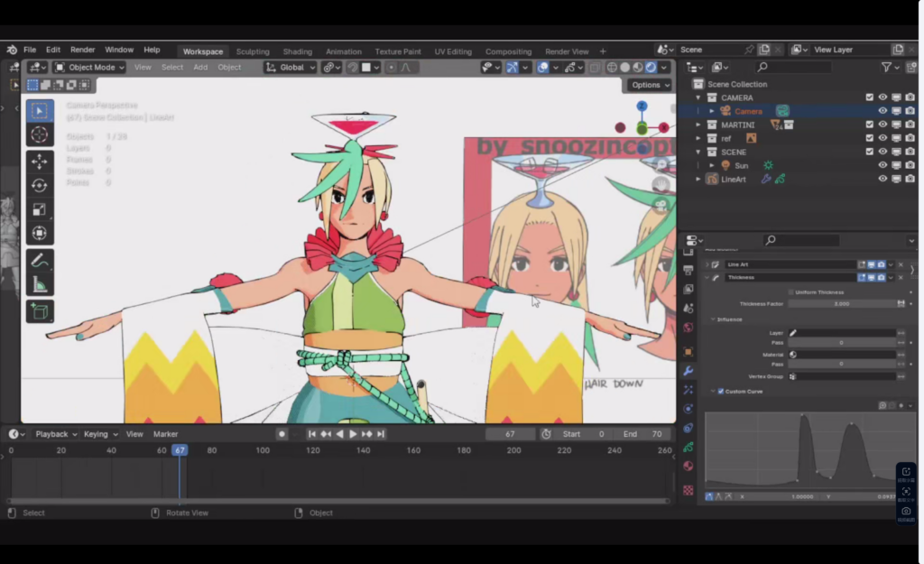The height and width of the screenshot is (564, 924).
Task: Expand the MARTINI collection
Action: point(698,125)
